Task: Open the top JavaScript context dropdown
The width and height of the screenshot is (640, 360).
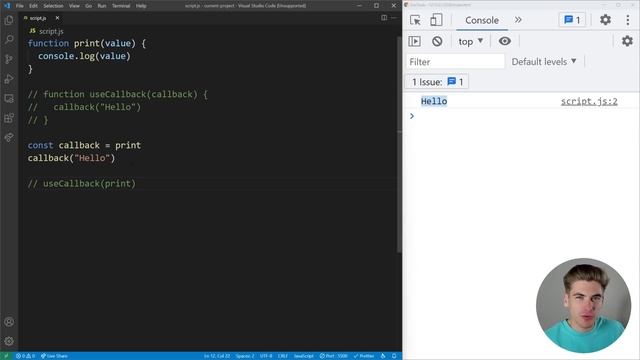Action: (x=471, y=41)
